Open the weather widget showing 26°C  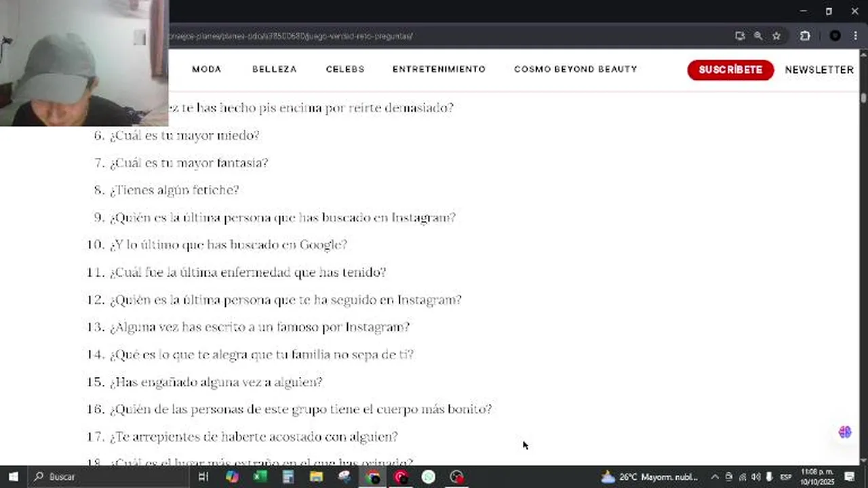[650, 476]
